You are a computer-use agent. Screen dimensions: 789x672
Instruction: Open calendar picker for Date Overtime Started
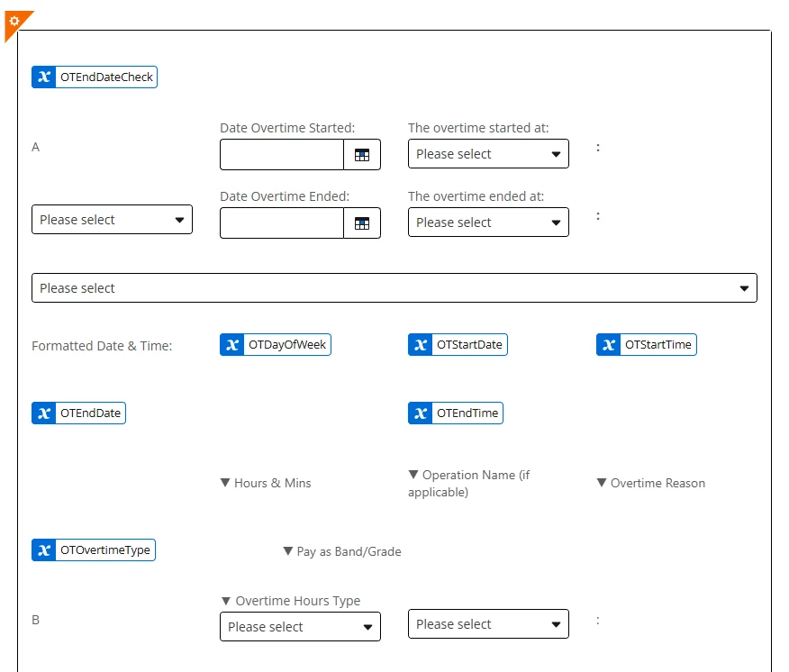[362, 155]
